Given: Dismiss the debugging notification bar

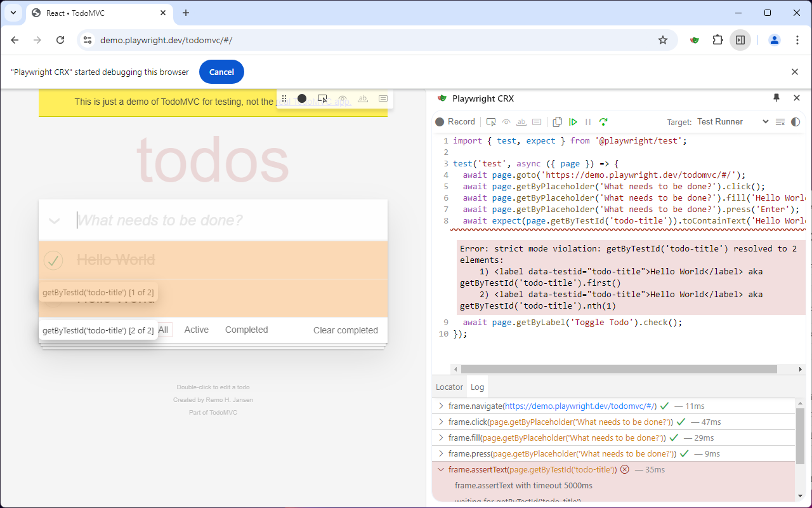Looking at the screenshot, I should click(795, 72).
